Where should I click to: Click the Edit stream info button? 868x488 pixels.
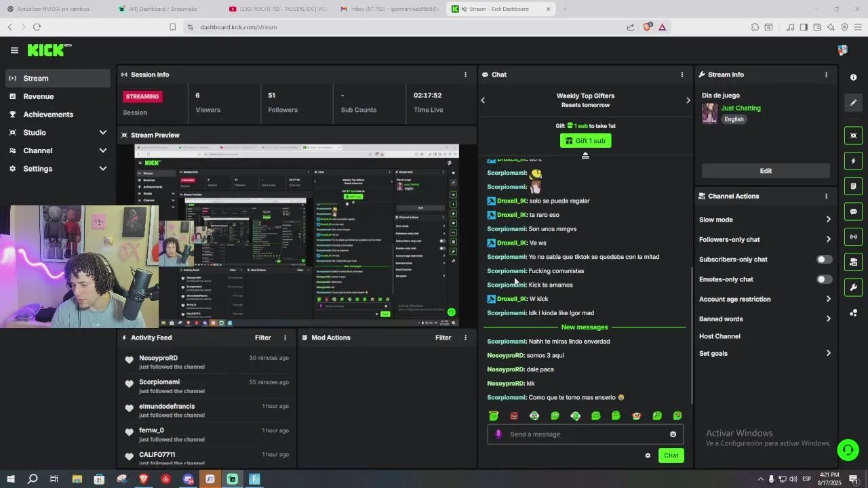pyautogui.click(x=766, y=171)
